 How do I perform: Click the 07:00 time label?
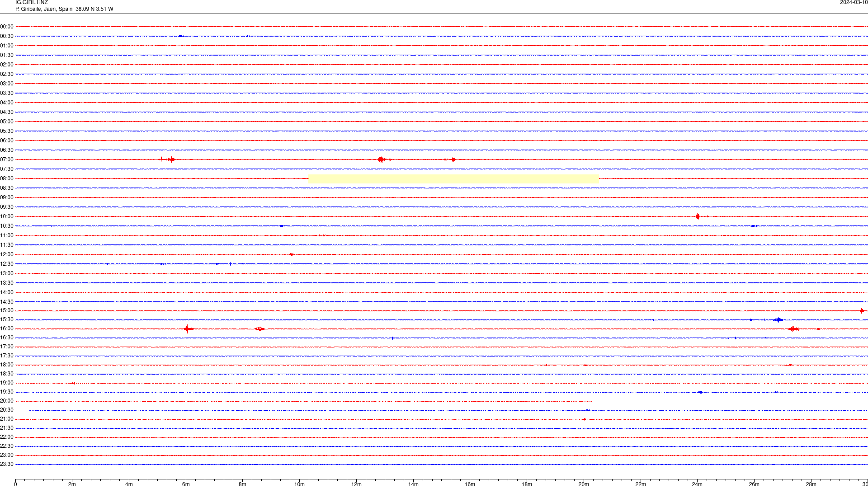[7, 160]
